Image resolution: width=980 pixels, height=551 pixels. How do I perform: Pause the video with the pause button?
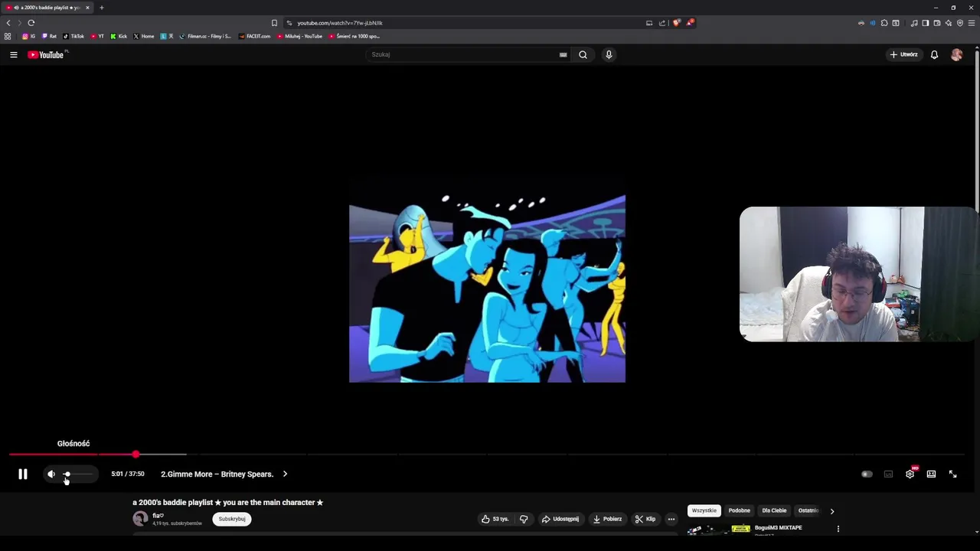click(23, 474)
